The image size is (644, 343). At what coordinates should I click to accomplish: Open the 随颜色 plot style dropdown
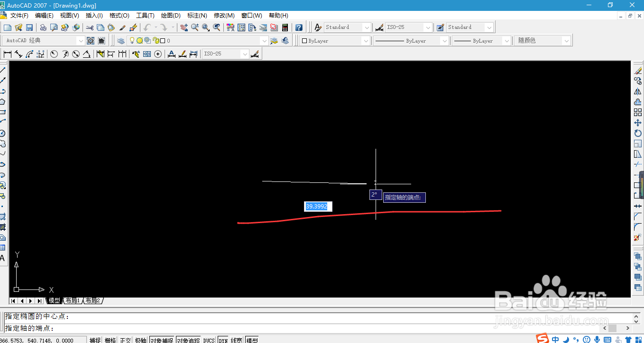pos(566,41)
